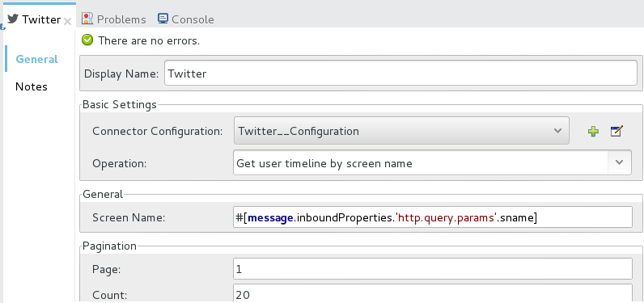Close the Twitter properties tab
Screen dimensions: 644x303
click(x=68, y=21)
